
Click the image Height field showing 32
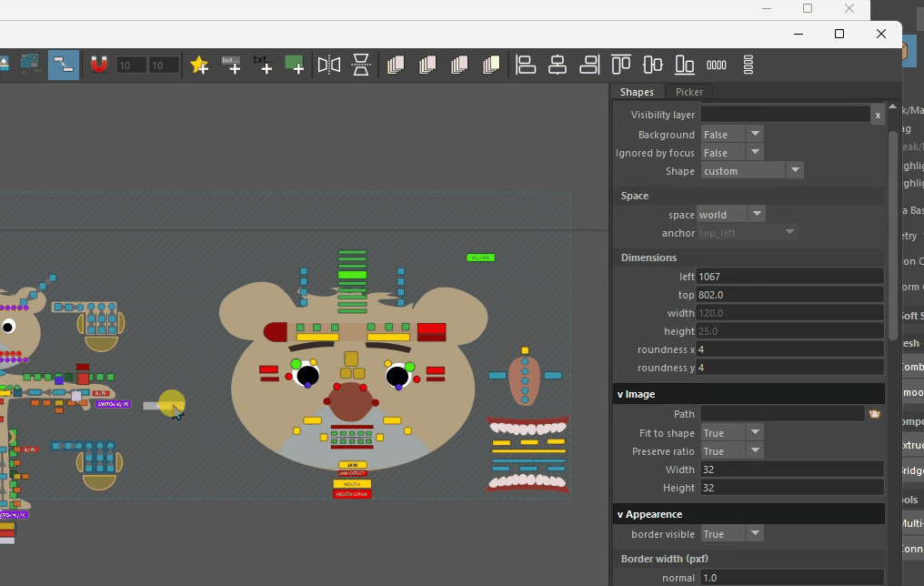coord(792,488)
